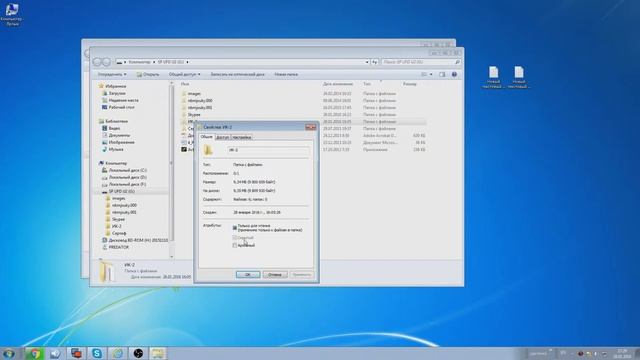The image size is (640, 360).
Task: Click the breadcrumb arrow after Компьютер
Action: pos(154,62)
